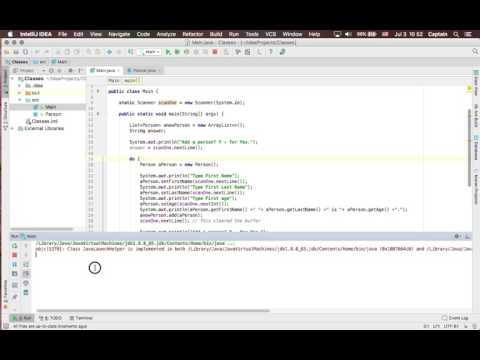Viewport: 480px width, 360px height.
Task: Expand the .idea folder node
Action: (20, 86)
